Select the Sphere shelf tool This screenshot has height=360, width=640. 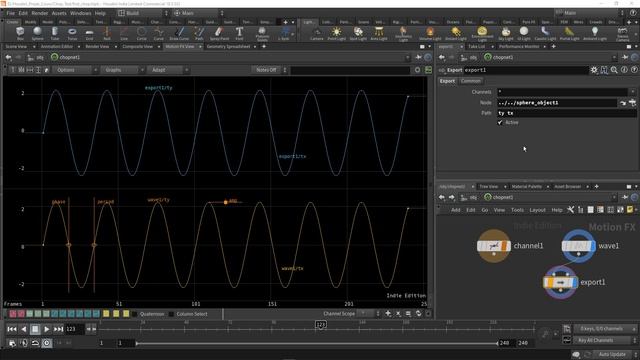[x=37, y=33]
